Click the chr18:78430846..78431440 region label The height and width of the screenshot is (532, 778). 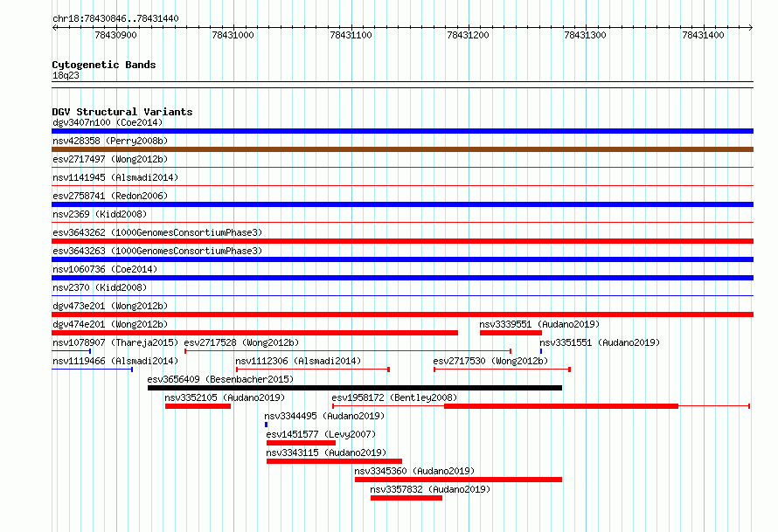coord(115,18)
